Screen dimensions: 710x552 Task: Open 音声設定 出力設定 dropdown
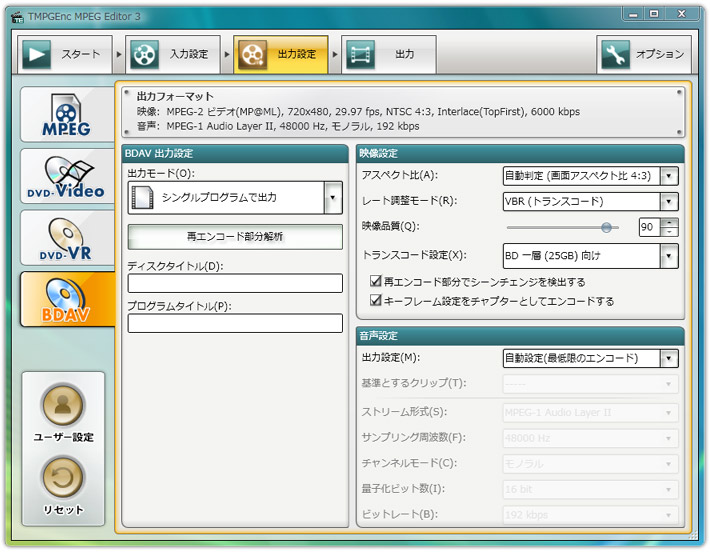point(590,358)
